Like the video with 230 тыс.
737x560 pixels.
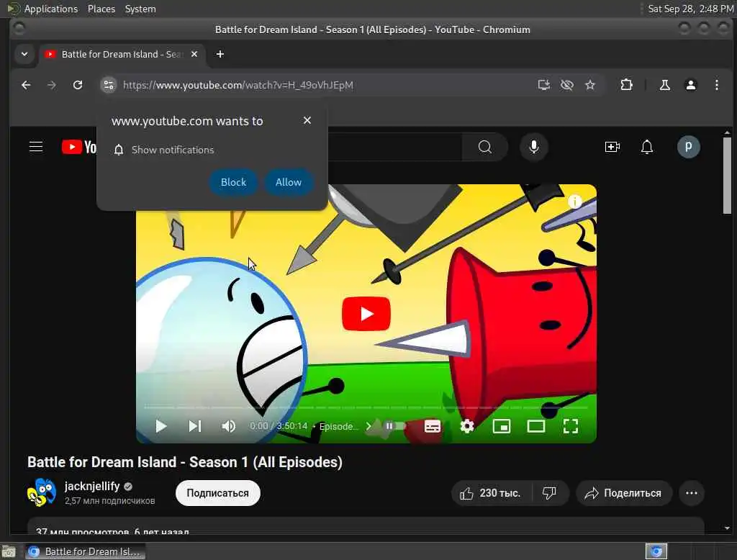(491, 493)
